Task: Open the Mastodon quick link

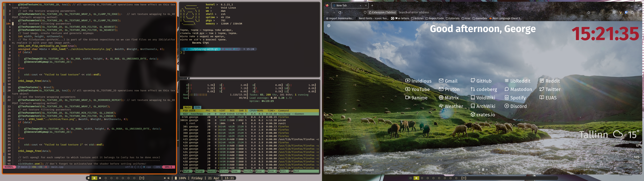Action: pos(518,89)
